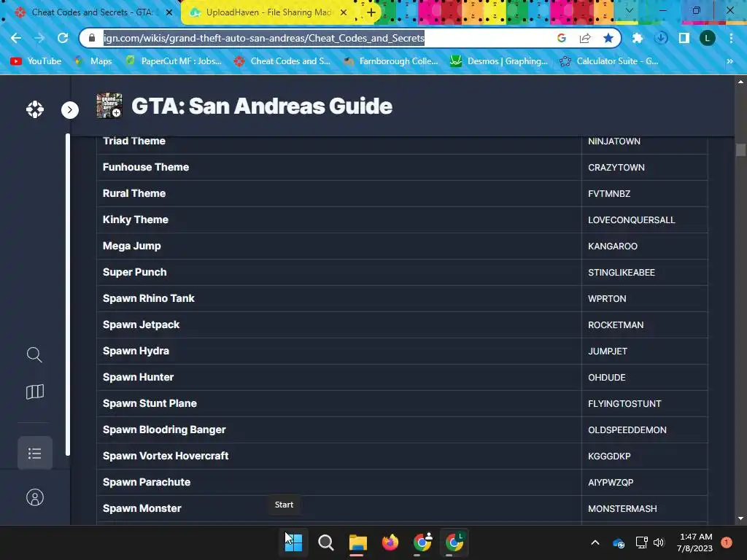Reload the page with the refresh icon

(63, 38)
